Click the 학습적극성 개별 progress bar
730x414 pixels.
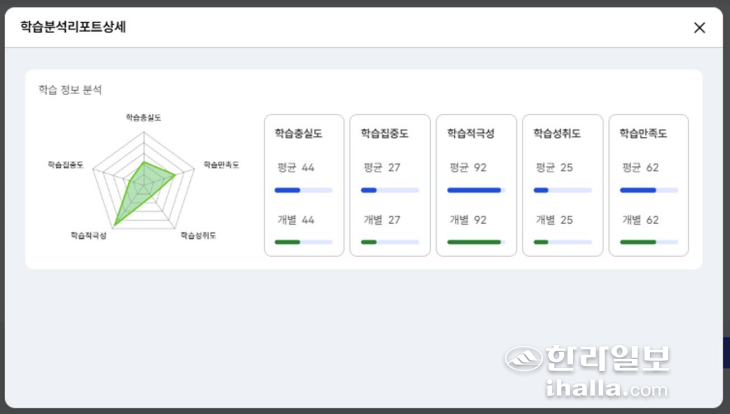(475, 242)
